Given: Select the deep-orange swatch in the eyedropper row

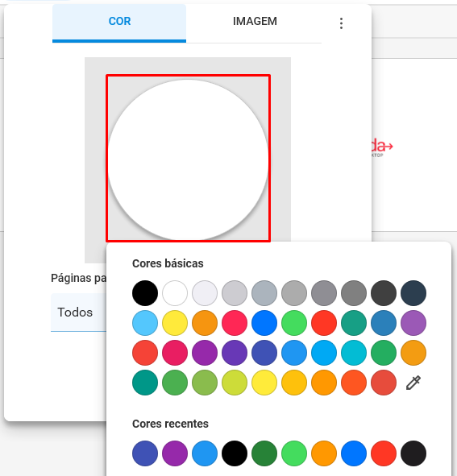Looking at the screenshot, I should pos(354,383).
